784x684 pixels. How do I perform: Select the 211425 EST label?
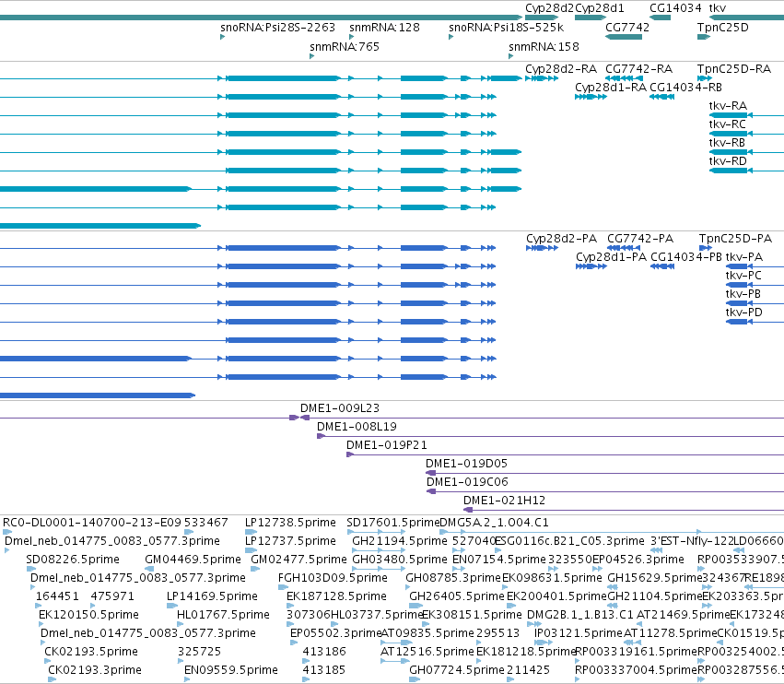pos(528,670)
